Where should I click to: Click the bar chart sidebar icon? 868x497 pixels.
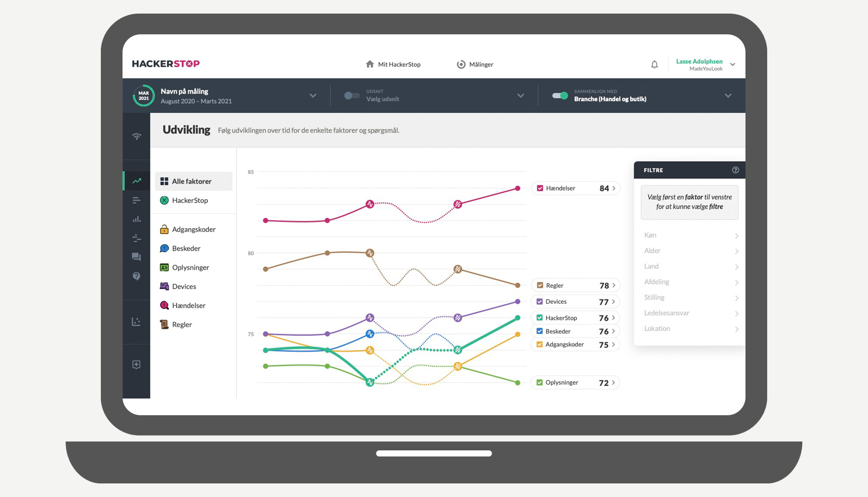(137, 219)
